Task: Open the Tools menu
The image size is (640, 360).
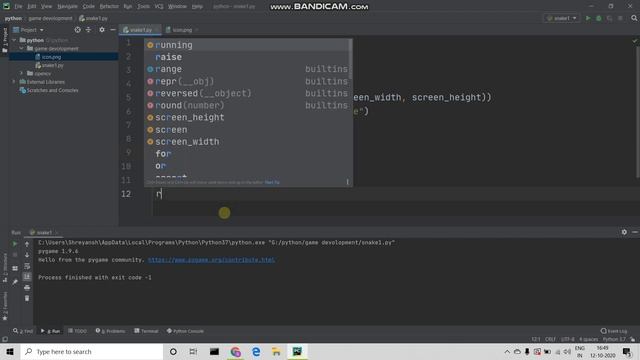Action: (x=143, y=7)
